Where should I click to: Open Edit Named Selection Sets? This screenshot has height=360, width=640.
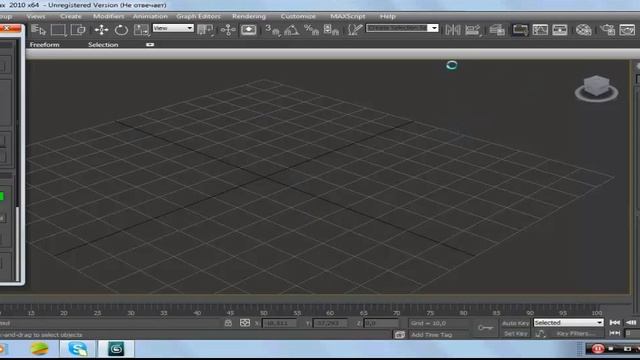[355, 30]
